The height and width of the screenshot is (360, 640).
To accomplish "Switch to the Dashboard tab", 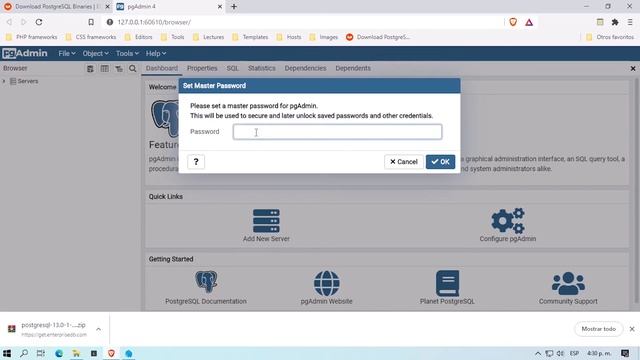I will 162,68.
